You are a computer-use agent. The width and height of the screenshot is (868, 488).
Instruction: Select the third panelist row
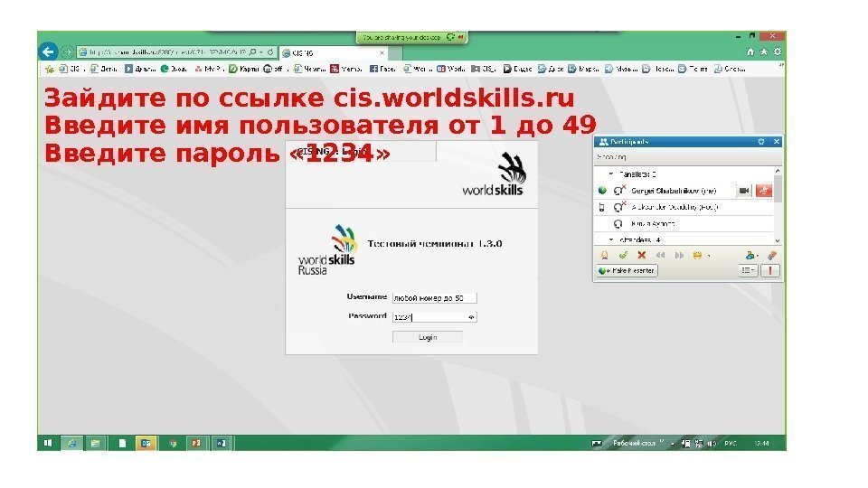[x=684, y=223]
